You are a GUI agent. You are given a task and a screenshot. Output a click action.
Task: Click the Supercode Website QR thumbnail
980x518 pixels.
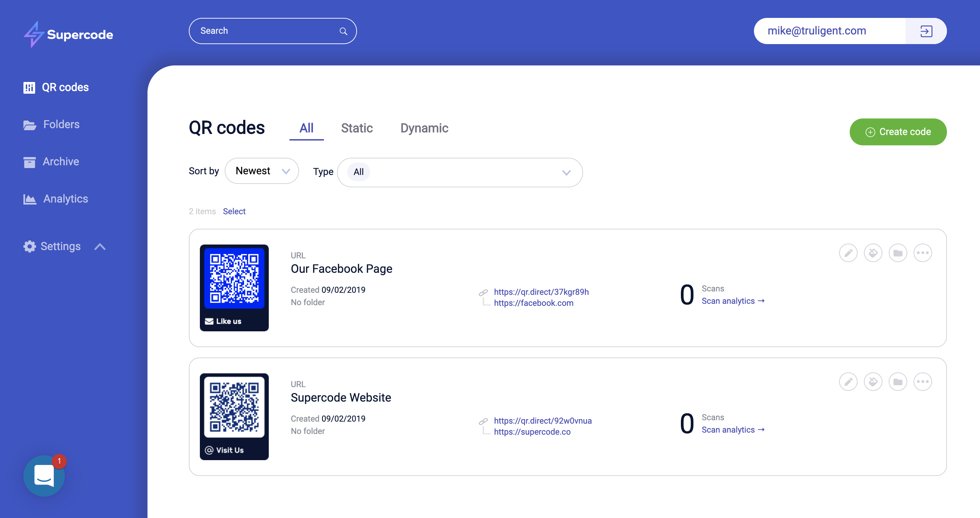click(x=234, y=416)
